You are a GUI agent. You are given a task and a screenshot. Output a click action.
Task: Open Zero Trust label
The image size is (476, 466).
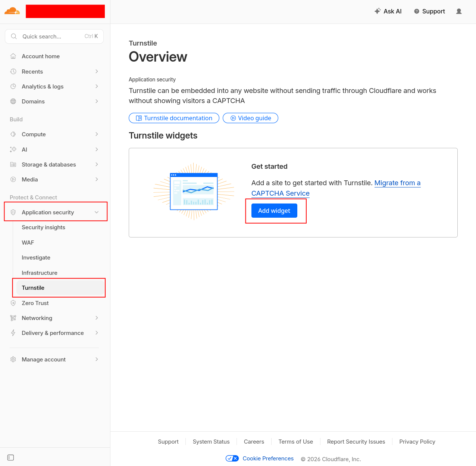(35, 303)
